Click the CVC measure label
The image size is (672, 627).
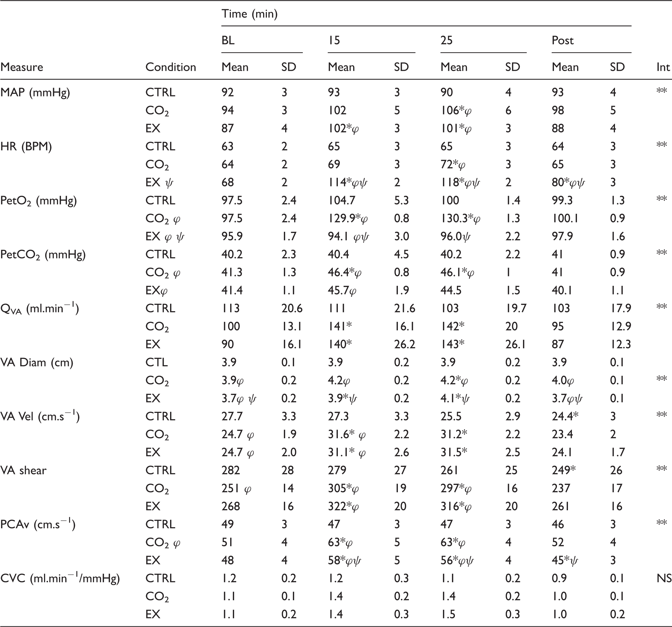point(60,578)
